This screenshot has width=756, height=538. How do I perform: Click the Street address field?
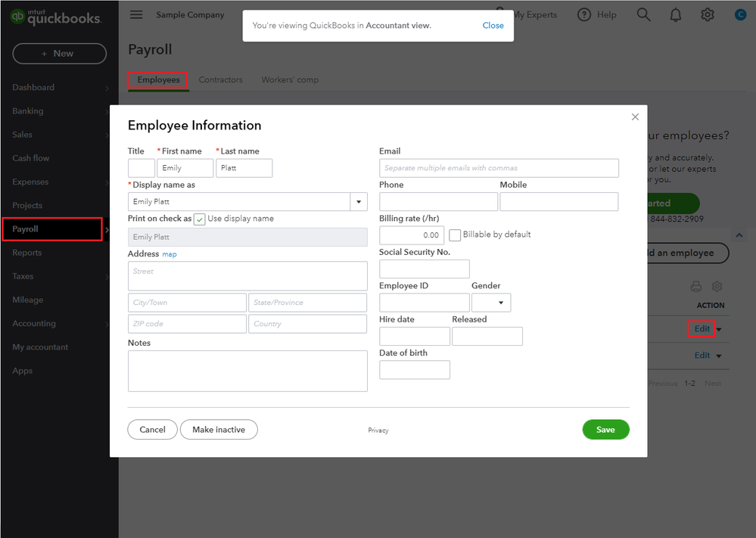[247, 275]
